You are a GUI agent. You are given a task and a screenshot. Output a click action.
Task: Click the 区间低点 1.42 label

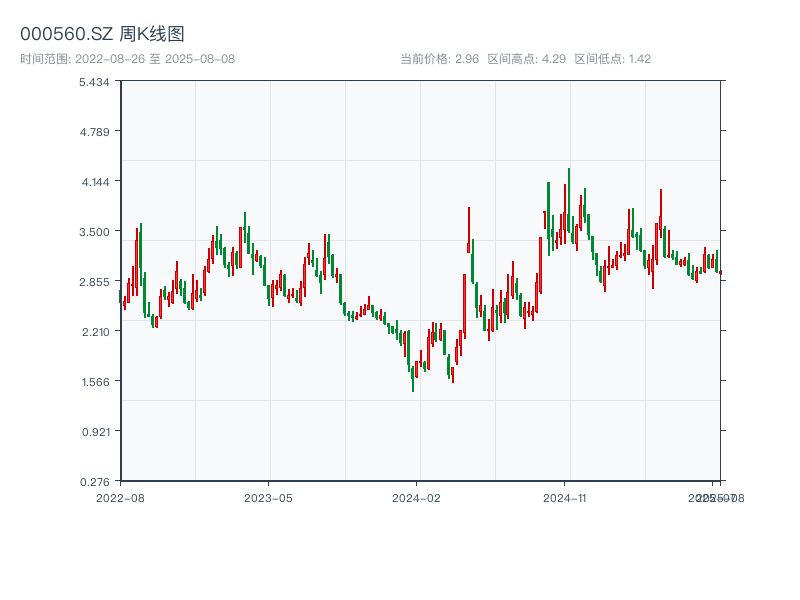pyautogui.click(x=612, y=59)
